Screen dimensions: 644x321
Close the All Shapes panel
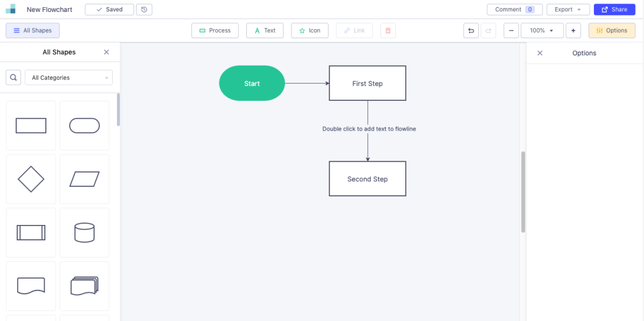(106, 52)
